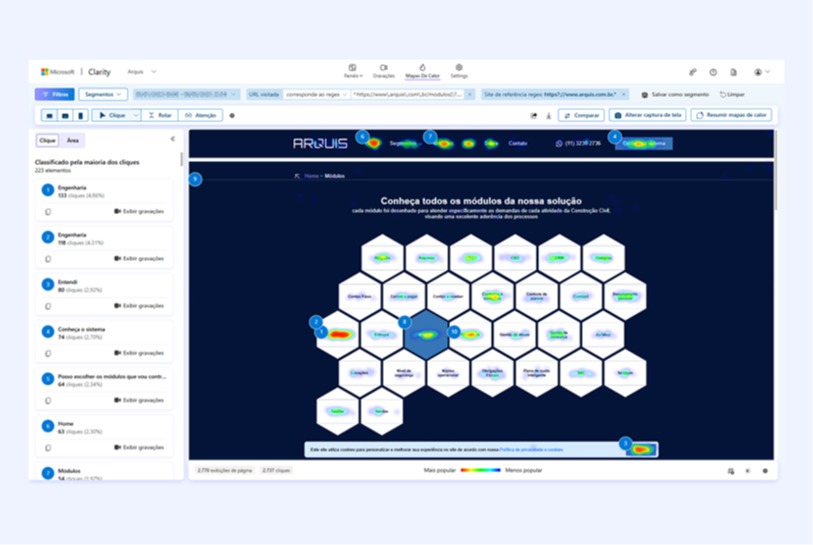The width and height of the screenshot is (813, 545).
Task: Remove the URL visitada filter chip
Action: pyautogui.click(x=469, y=94)
